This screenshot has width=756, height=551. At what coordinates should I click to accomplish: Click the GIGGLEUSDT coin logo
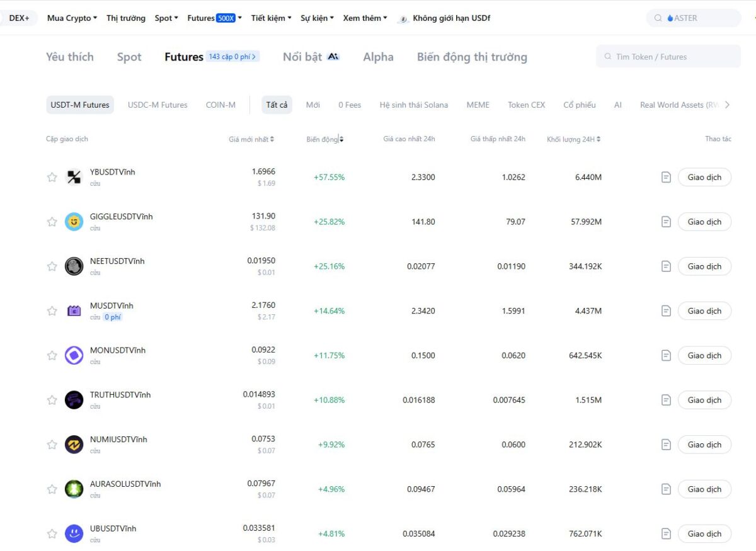(x=74, y=222)
